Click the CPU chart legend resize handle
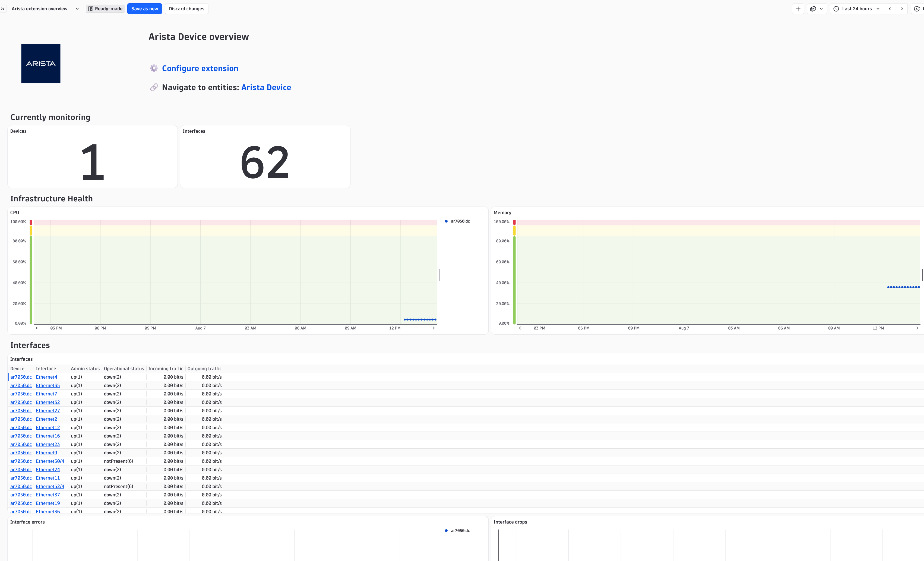Screen dimensions: 924x561 click(x=439, y=274)
